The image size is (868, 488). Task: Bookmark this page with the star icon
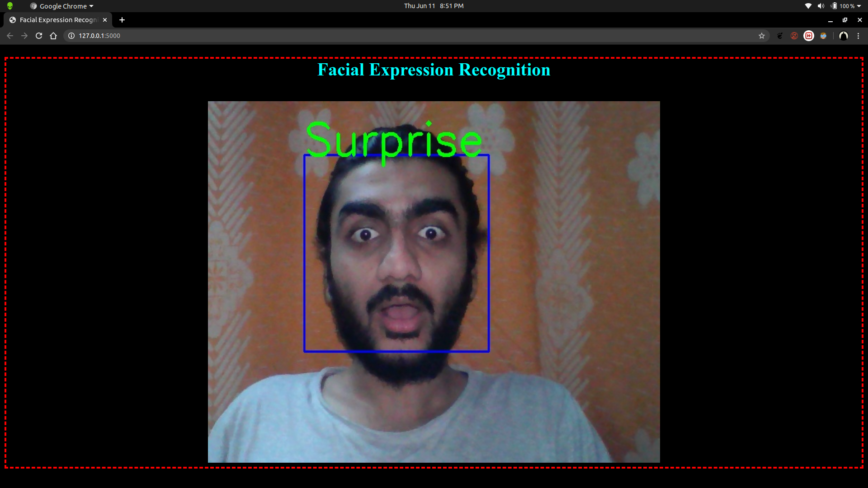point(762,36)
